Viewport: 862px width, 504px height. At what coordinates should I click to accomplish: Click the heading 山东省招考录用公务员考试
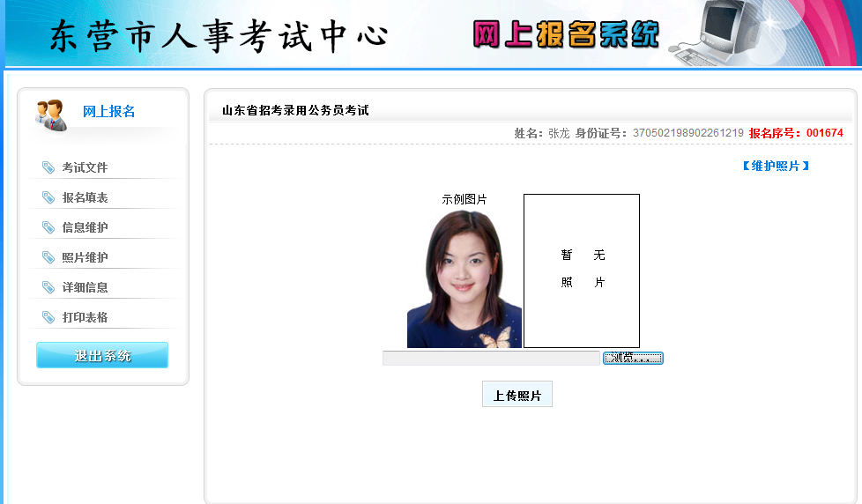[x=295, y=110]
